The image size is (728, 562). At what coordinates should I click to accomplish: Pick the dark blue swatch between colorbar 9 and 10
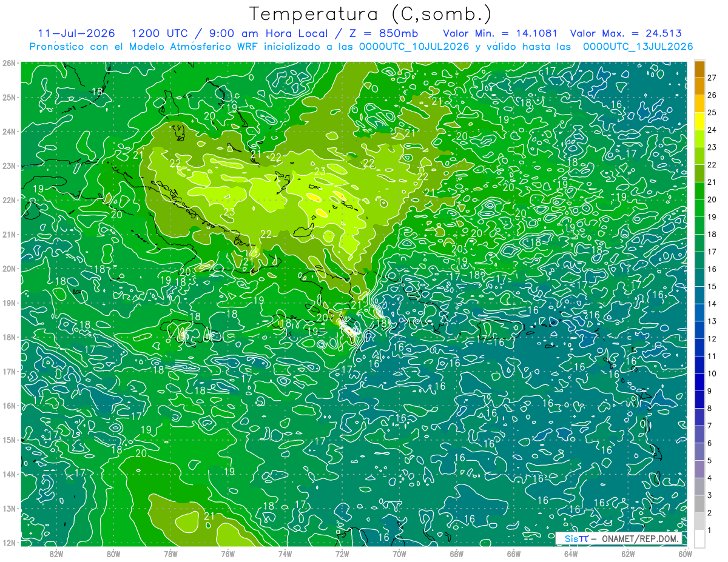point(699,382)
